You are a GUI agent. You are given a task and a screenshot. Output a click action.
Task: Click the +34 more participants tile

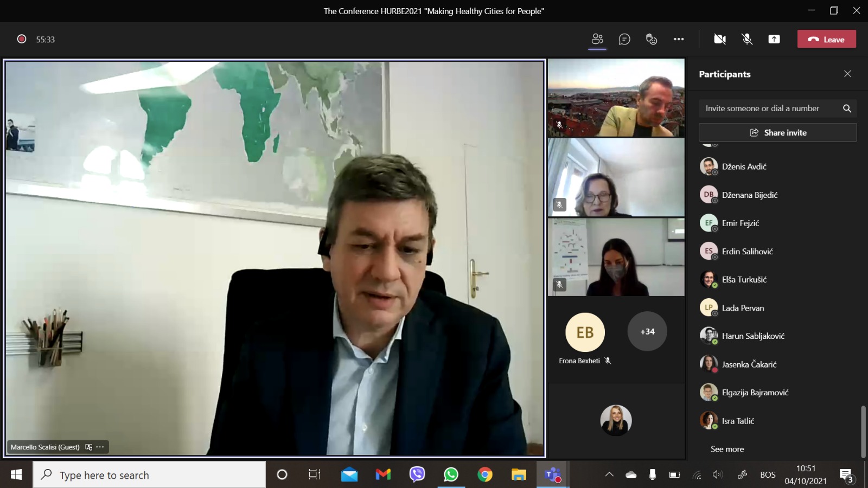(x=647, y=331)
